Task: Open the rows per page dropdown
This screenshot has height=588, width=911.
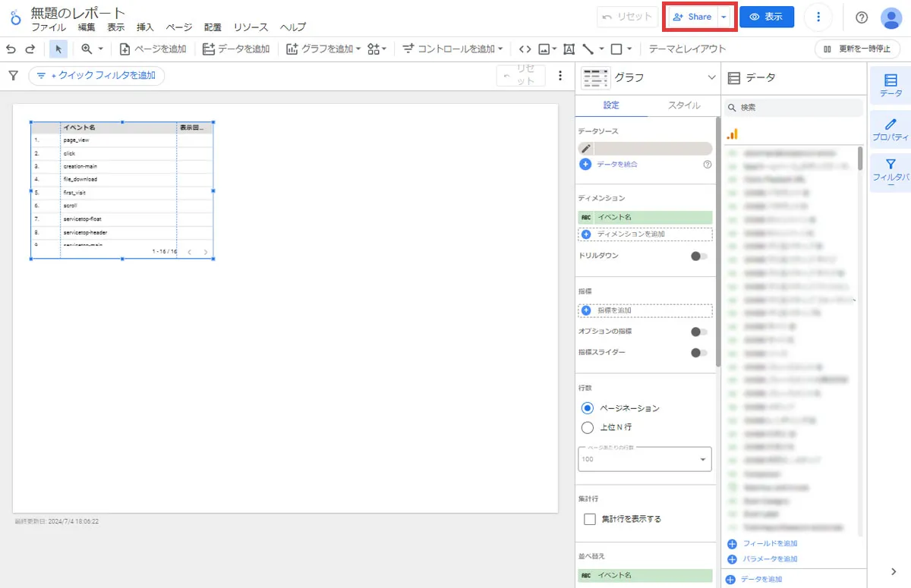Action: (x=645, y=459)
